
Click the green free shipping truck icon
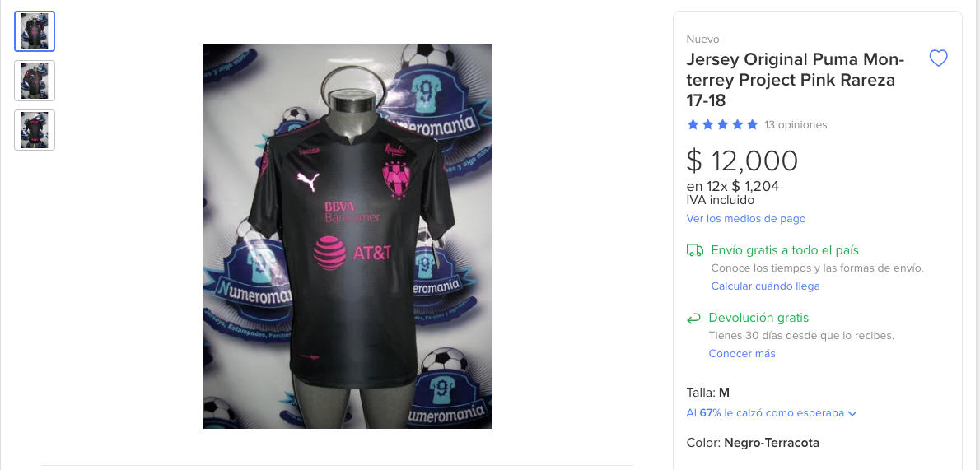tap(694, 250)
